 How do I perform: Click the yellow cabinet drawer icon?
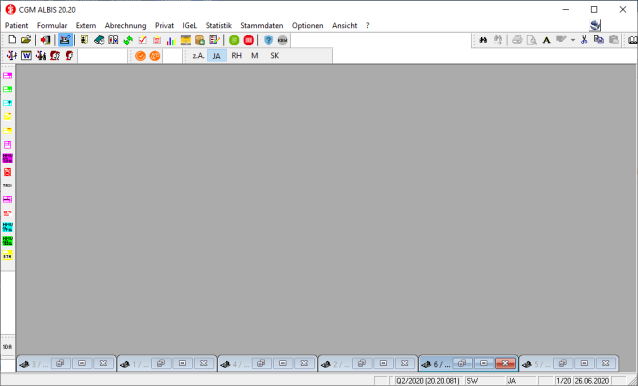186,40
